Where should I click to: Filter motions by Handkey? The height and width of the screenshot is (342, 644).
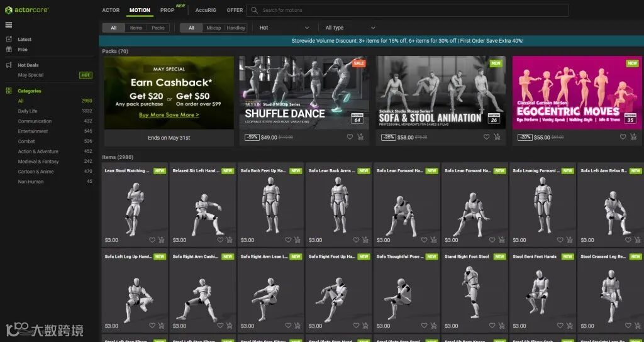click(236, 28)
